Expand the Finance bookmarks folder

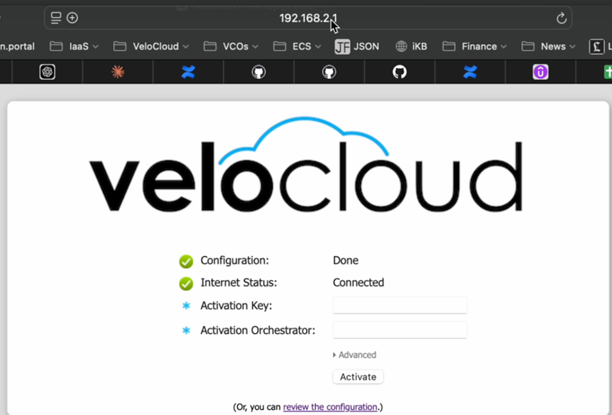tap(474, 46)
